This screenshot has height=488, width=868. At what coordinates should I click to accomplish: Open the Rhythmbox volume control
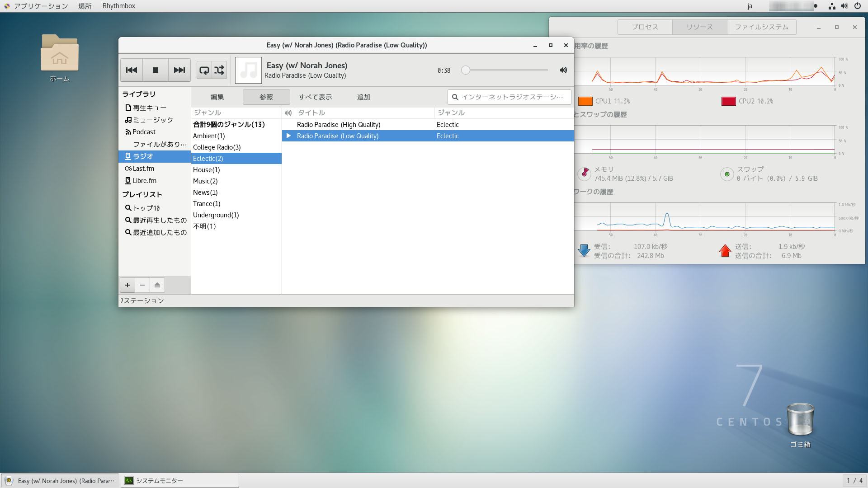coord(563,70)
